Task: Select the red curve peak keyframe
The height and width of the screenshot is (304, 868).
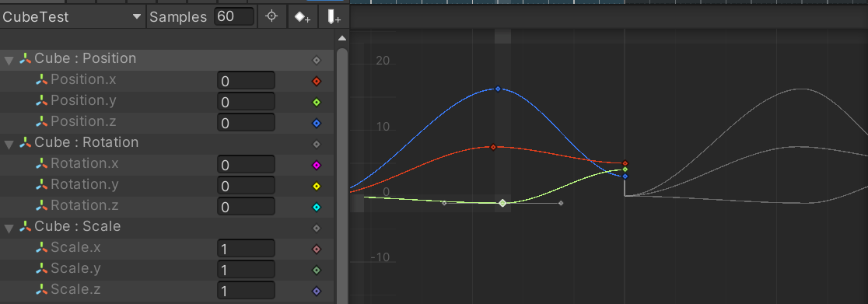Action: coord(493,147)
